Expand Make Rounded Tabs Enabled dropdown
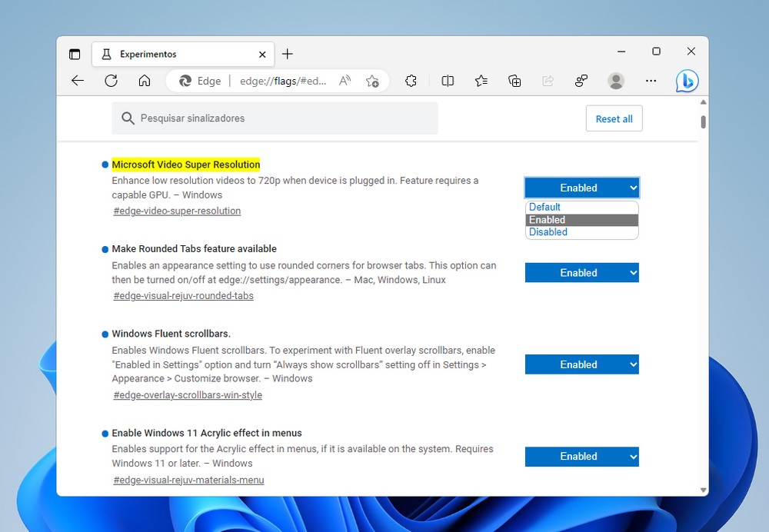 [x=581, y=273]
